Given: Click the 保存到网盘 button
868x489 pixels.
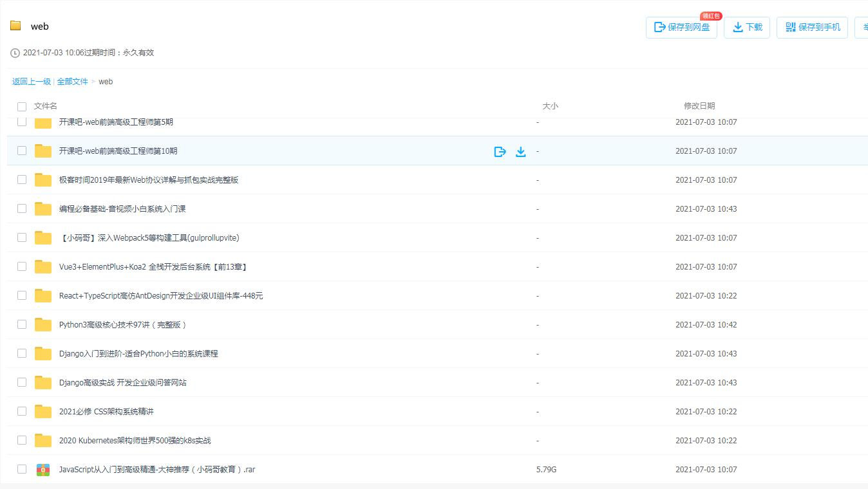Looking at the screenshot, I should (x=681, y=27).
